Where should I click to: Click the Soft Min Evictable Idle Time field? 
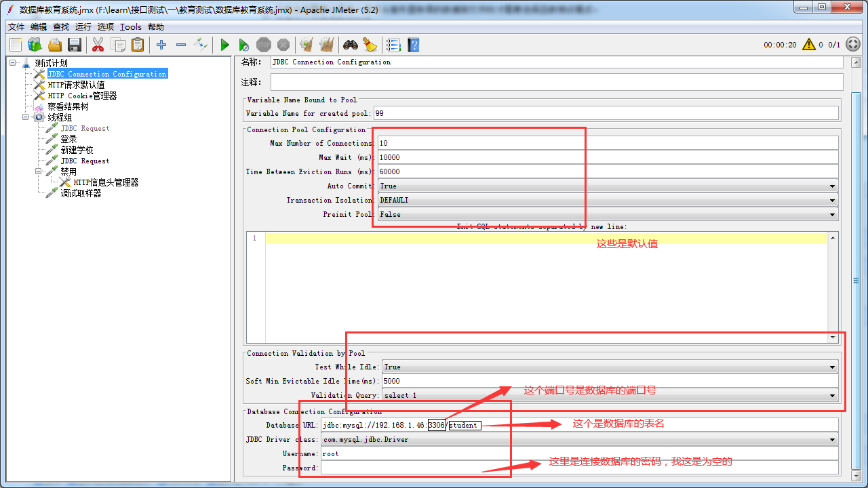pos(610,381)
